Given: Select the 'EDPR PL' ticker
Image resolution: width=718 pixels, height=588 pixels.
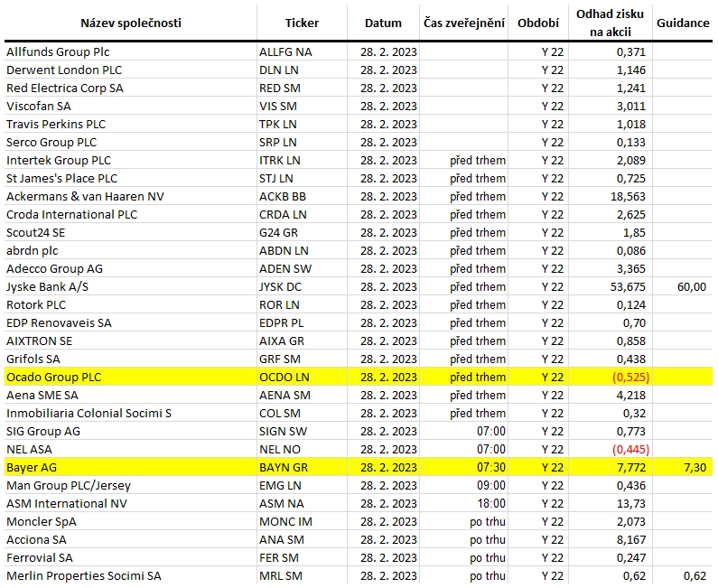Looking at the screenshot, I should [x=282, y=323].
